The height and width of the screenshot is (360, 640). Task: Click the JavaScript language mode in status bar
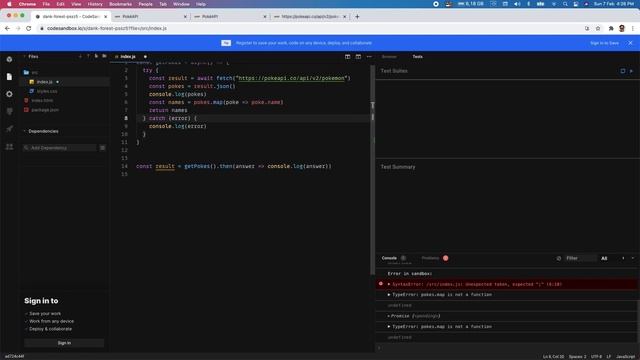(x=625, y=357)
